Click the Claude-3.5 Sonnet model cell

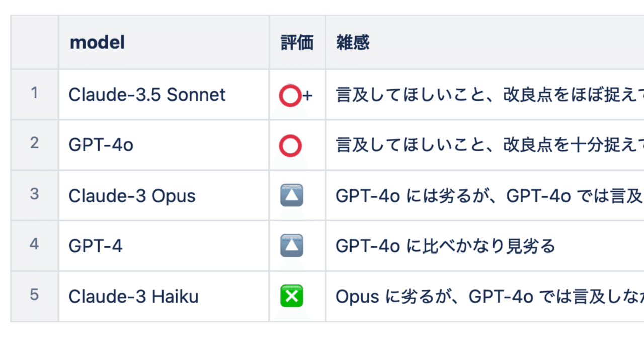pos(164,95)
